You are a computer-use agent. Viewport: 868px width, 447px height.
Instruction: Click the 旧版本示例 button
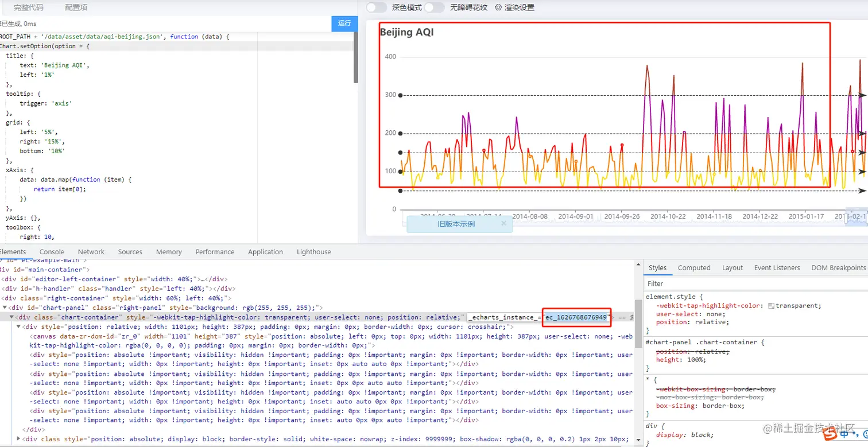pyautogui.click(x=456, y=224)
